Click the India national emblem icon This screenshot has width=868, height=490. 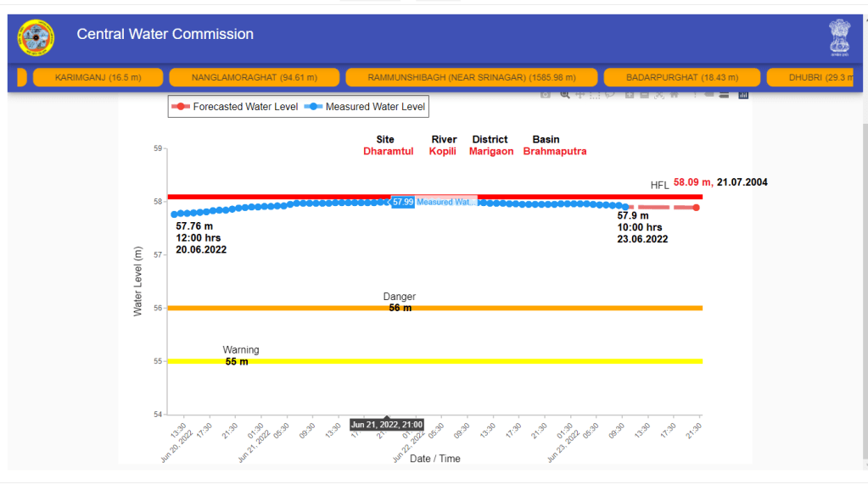pos(839,36)
